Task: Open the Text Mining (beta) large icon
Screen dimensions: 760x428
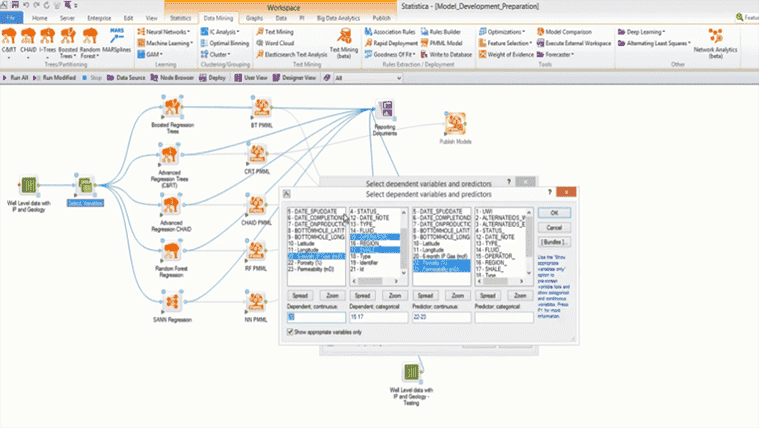Action: [x=344, y=43]
